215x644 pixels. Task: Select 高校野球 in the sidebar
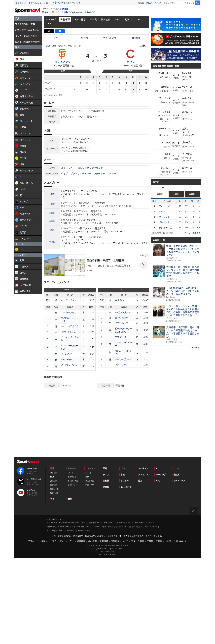(28, 66)
